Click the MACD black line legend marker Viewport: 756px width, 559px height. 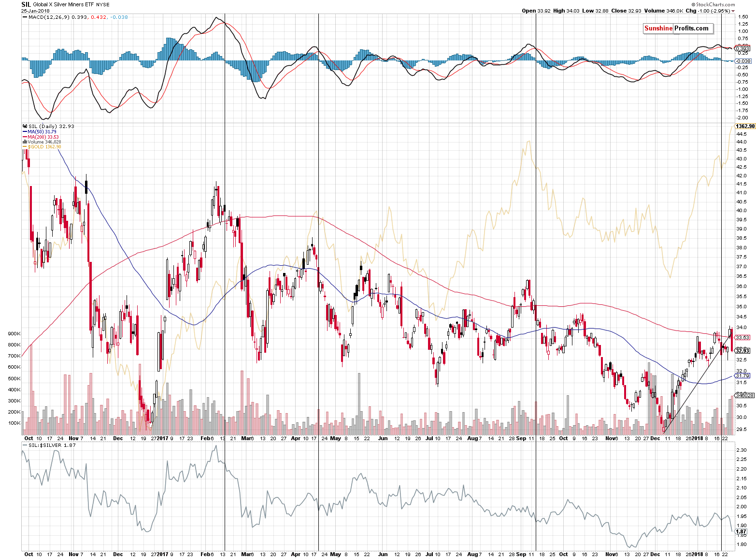[25, 17]
